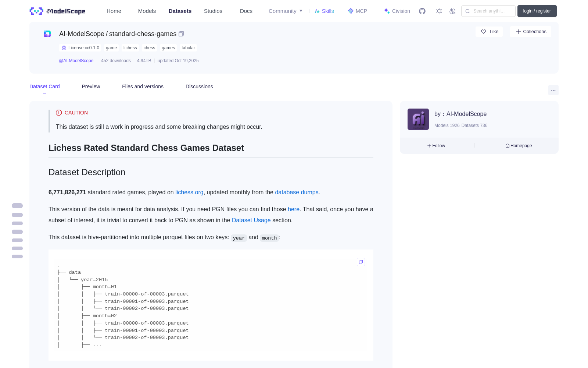Switch the site language via translate icon
Viewport: 588px width, 368px height.
coord(452,11)
